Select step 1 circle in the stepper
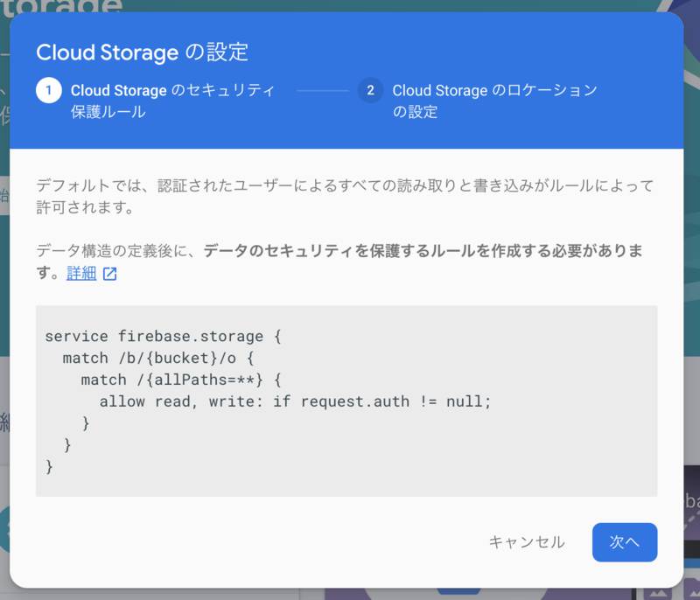The image size is (700, 600). coord(49,90)
